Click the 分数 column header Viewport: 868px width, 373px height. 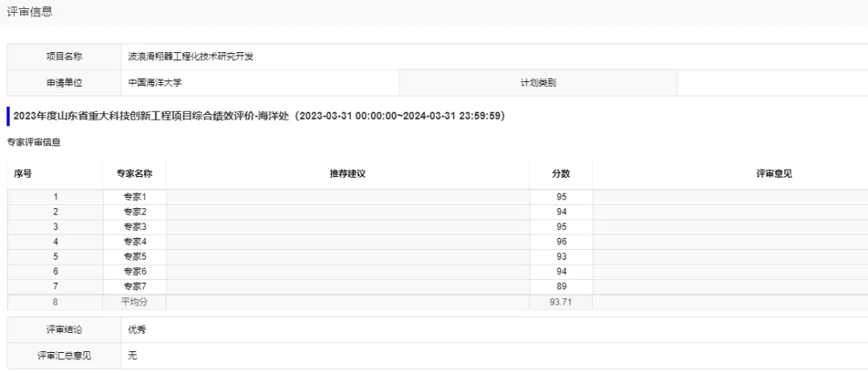point(560,174)
